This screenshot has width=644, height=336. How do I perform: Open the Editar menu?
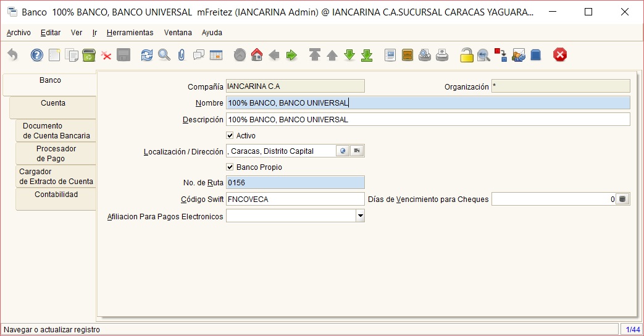(51, 33)
